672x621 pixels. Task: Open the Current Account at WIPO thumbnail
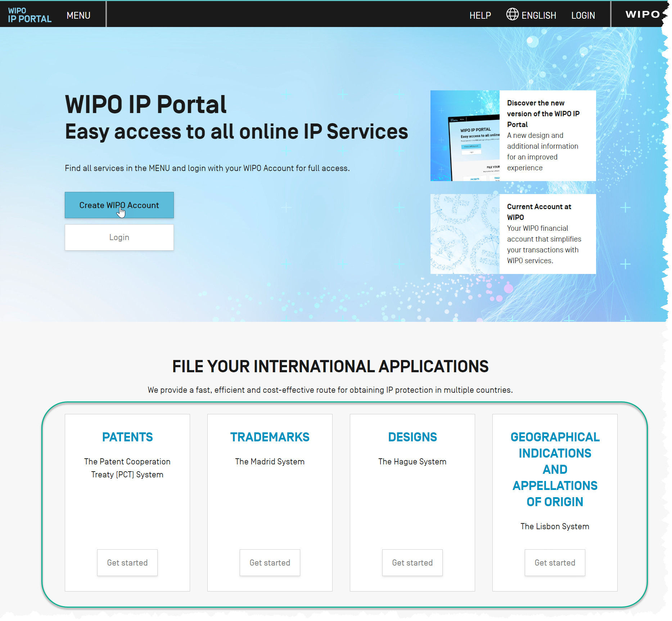(x=465, y=234)
